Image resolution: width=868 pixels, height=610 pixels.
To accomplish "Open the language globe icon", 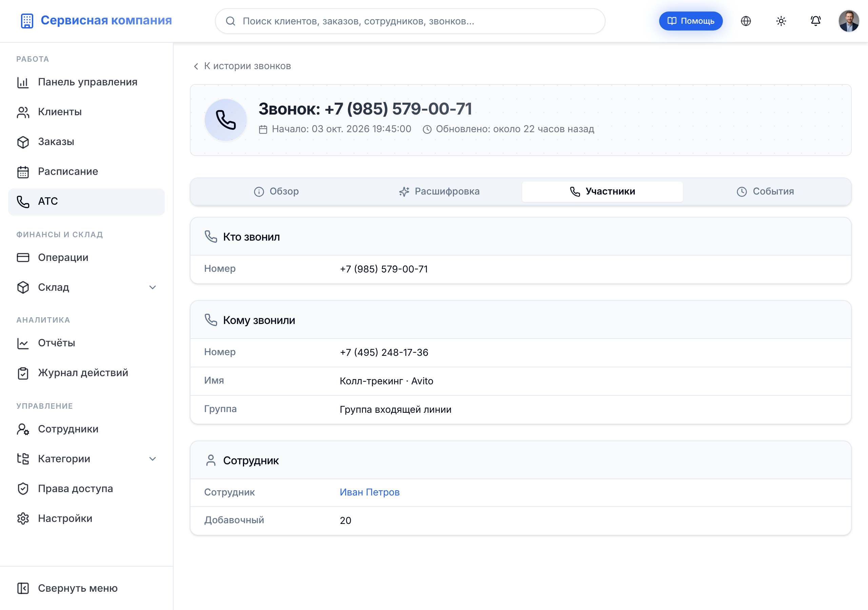I will tap(746, 21).
